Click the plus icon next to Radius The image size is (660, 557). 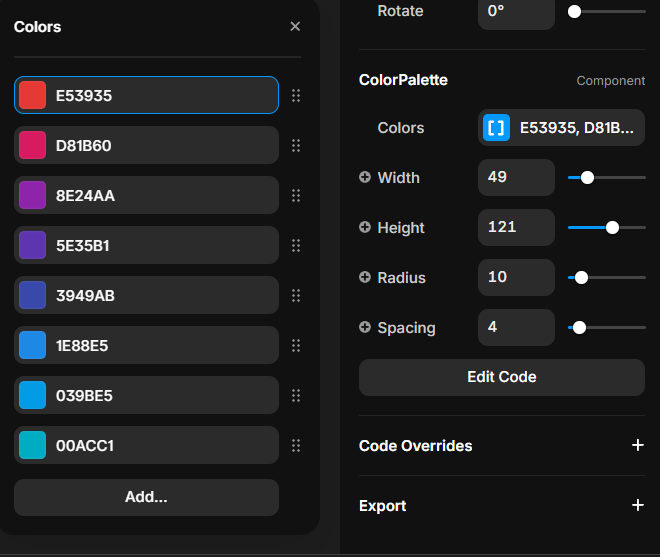pos(365,278)
